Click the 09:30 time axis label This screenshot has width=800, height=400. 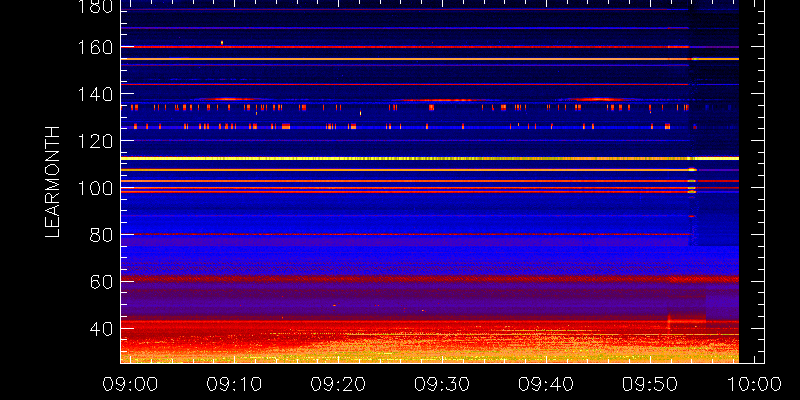point(442,384)
